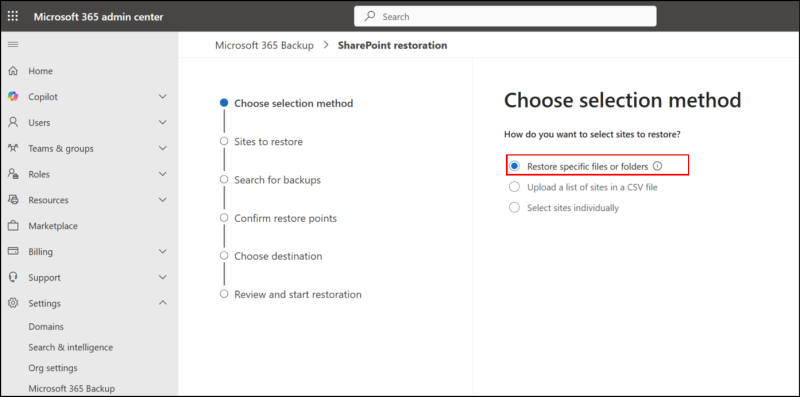Go to Review and start restoration step
Screen dimensions: 800x397
coord(298,294)
